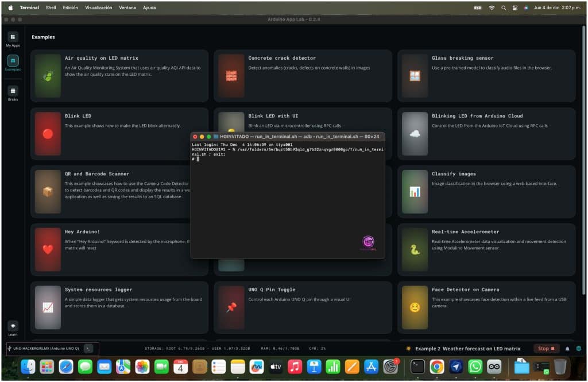Open Classify images chart icon
Image resolution: width=588 pixels, height=382 pixels.
click(415, 192)
